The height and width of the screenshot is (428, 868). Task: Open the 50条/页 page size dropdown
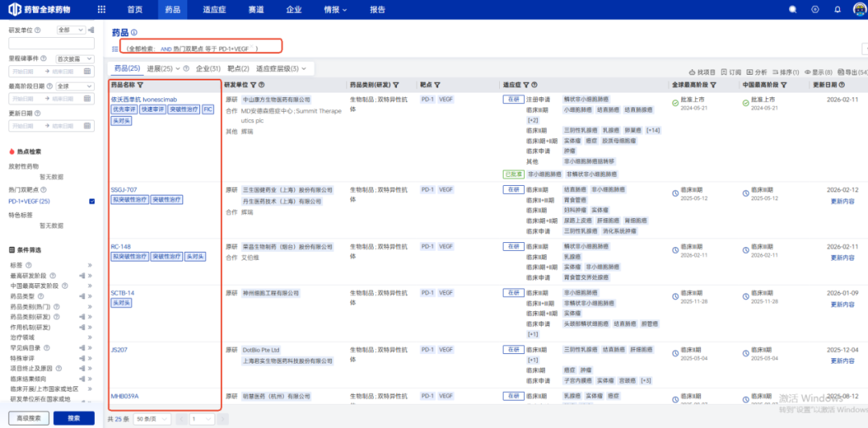(x=152, y=419)
